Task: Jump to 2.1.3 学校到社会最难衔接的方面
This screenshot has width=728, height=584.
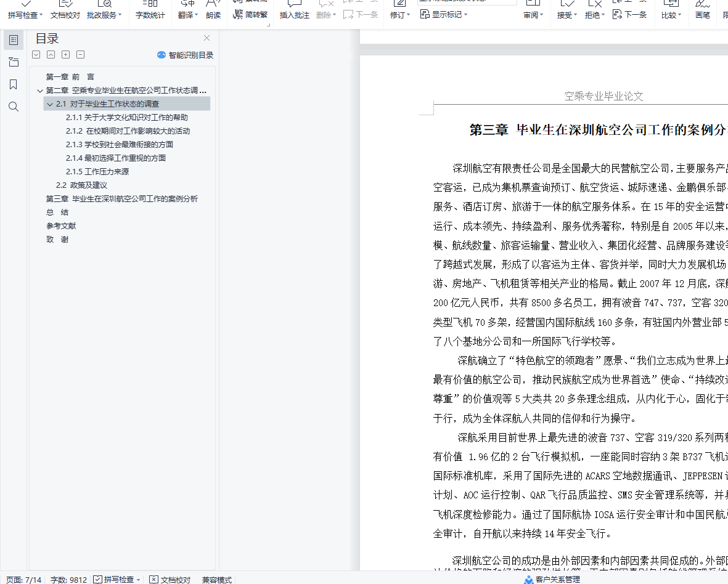Action: pos(120,144)
